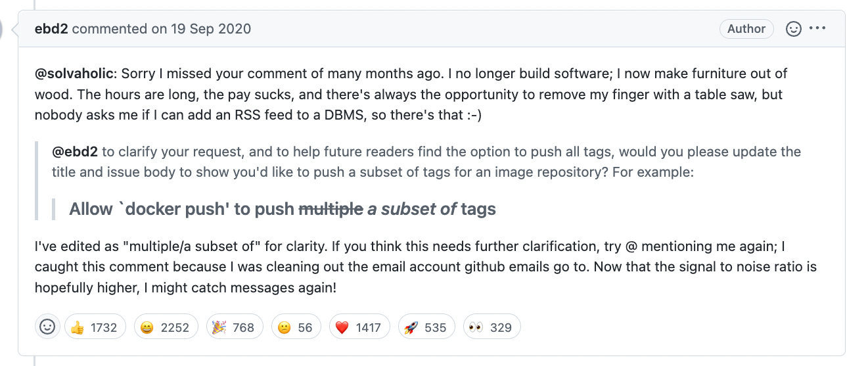
Task: Click the struck-through word 'multiple'
Action: 331,210
